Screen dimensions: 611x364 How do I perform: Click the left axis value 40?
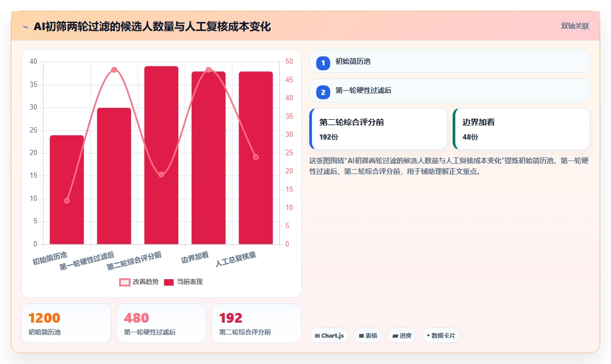33,62
